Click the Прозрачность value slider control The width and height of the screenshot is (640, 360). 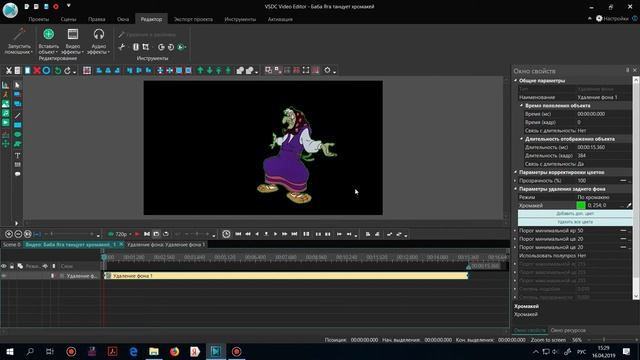(x=623, y=180)
